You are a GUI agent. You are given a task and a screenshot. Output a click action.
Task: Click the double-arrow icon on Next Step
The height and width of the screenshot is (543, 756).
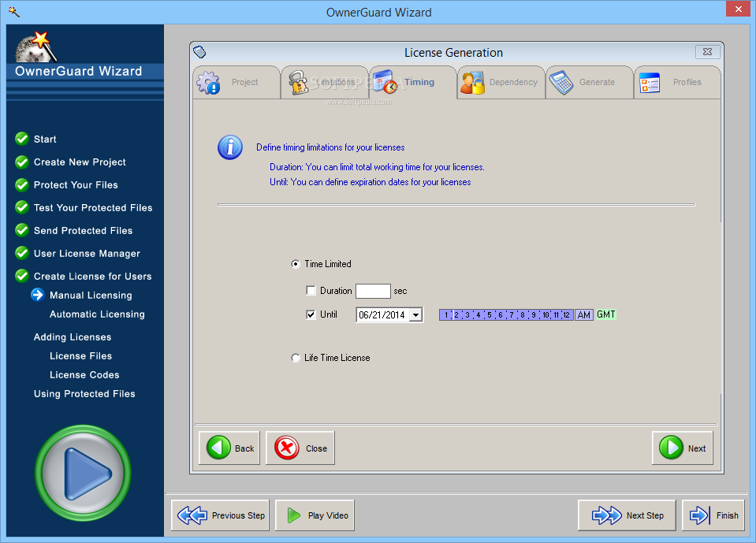[606, 515]
